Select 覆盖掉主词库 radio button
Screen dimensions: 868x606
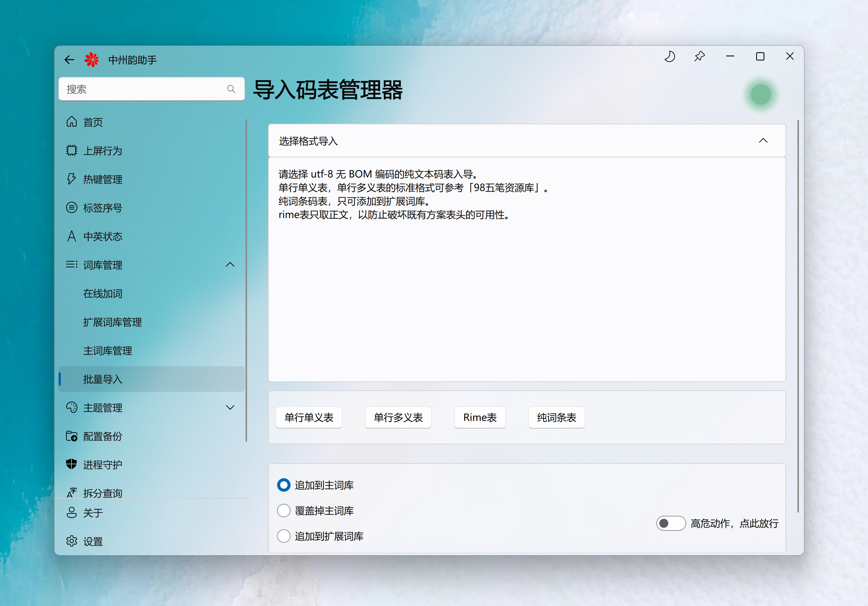(x=284, y=510)
